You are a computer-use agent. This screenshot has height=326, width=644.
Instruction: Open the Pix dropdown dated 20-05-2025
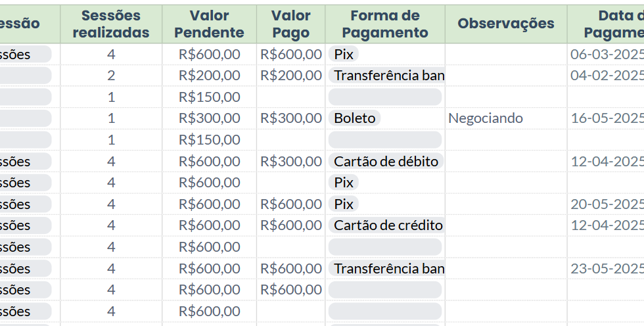click(x=344, y=204)
